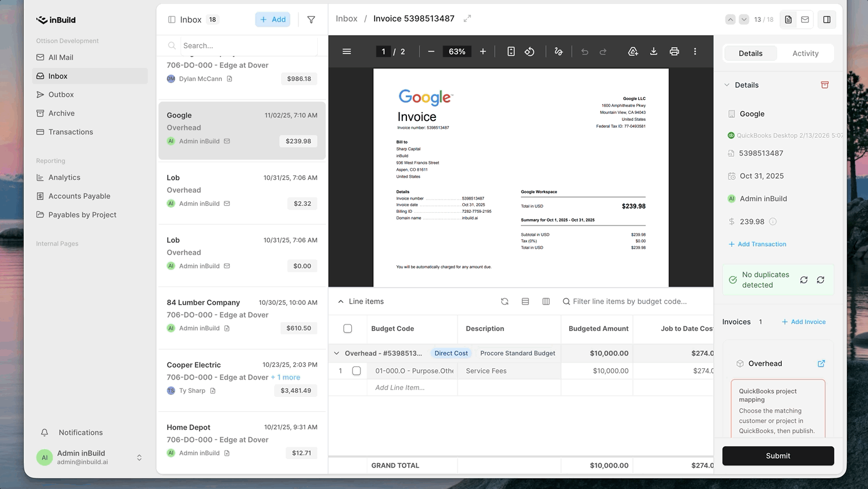Click the Add Invoice link

pos(804,322)
